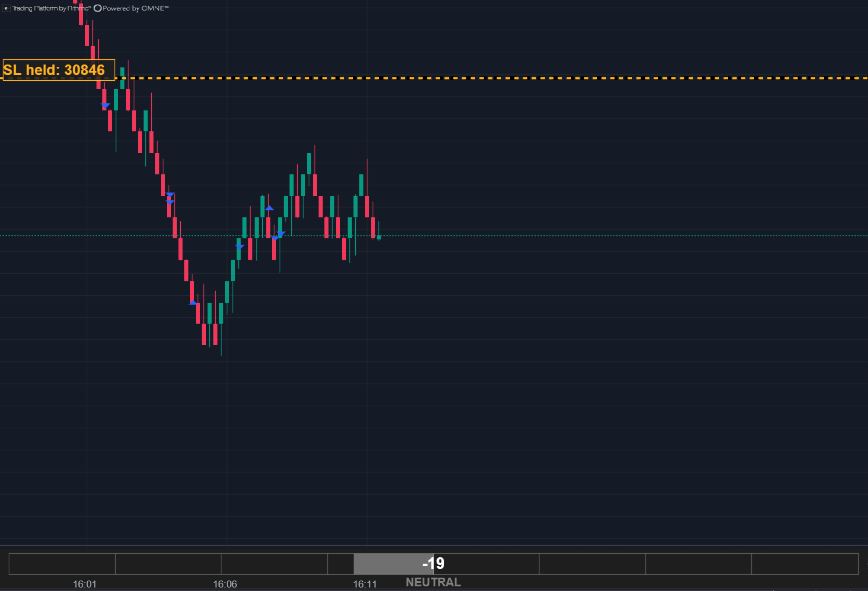
Task: Click the 16:01 time axis label
Action: (x=85, y=584)
